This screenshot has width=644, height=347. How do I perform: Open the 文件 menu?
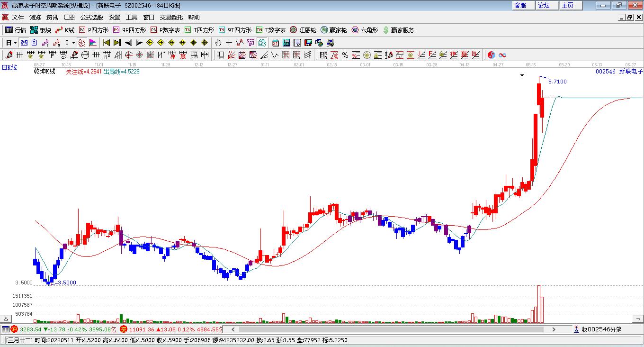pyautogui.click(x=18, y=17)
